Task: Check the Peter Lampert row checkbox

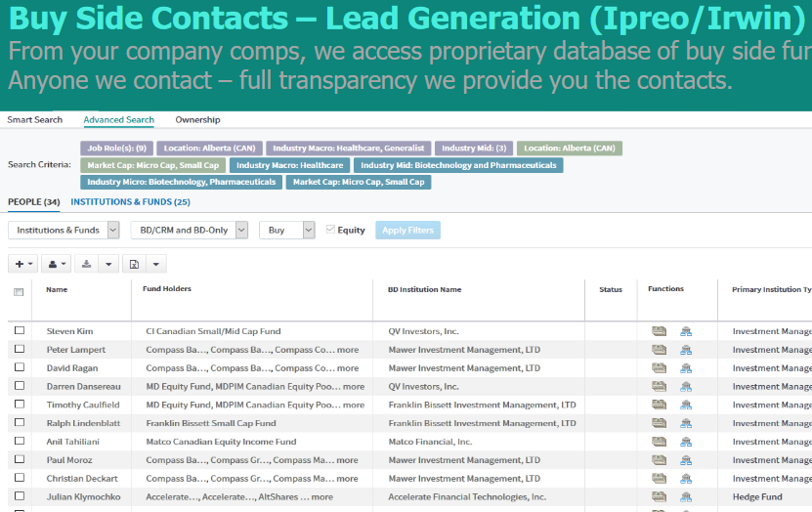Action: pyautogui.click(x=20, y=349)
